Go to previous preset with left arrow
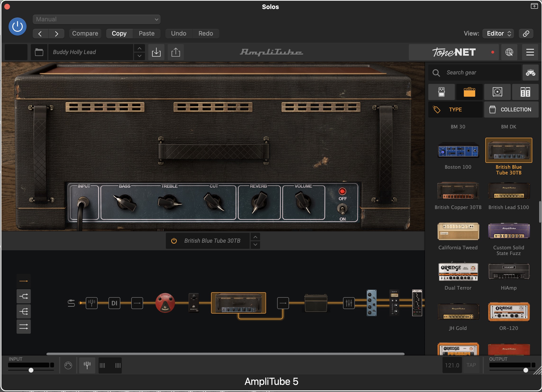The image size is (542, 392). pyautogui.click(x=40, y=34)
